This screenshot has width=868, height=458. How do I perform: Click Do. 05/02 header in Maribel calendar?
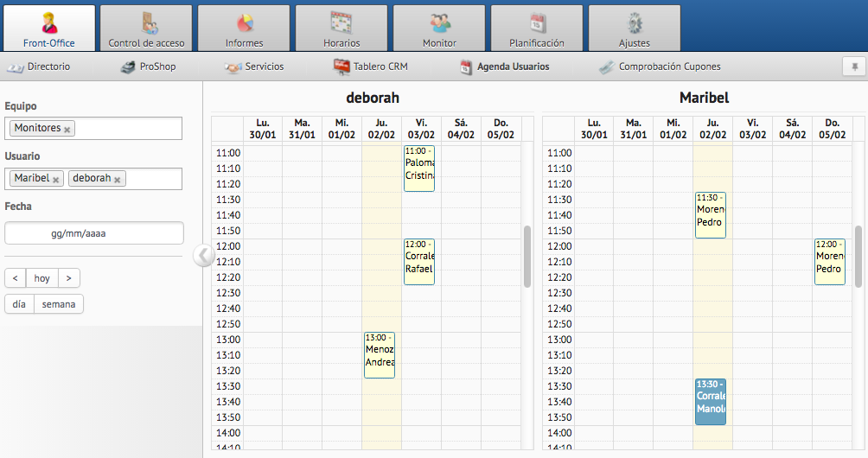point(833,129)
